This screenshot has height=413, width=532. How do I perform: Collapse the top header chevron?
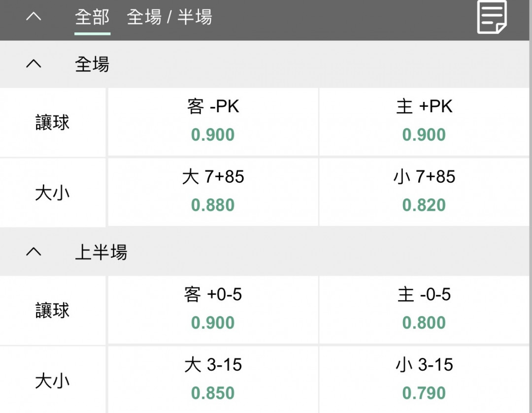pos(33,16)
